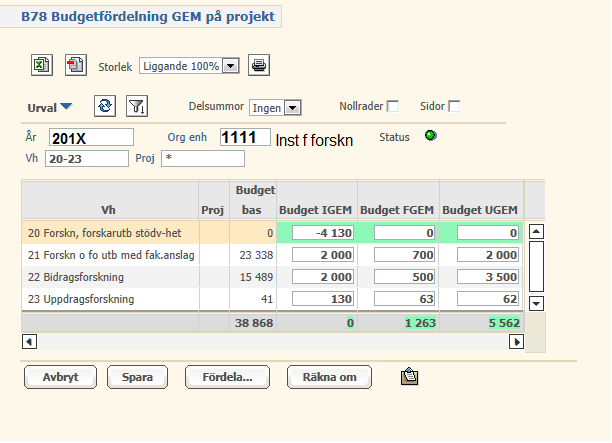612x443 pixels.
Task: Edit Budget UGEM in row 21 Forskn
Action: click(x=488, y=255)
